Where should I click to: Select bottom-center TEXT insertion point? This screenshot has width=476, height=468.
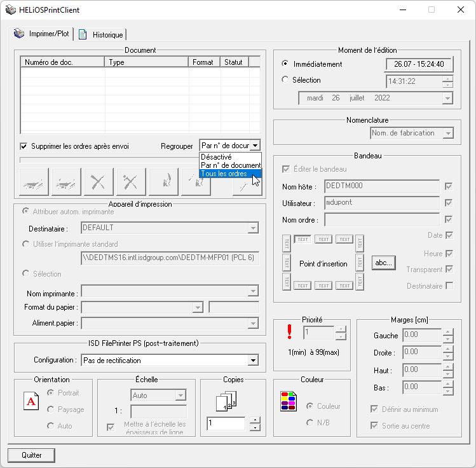[323, 286]
